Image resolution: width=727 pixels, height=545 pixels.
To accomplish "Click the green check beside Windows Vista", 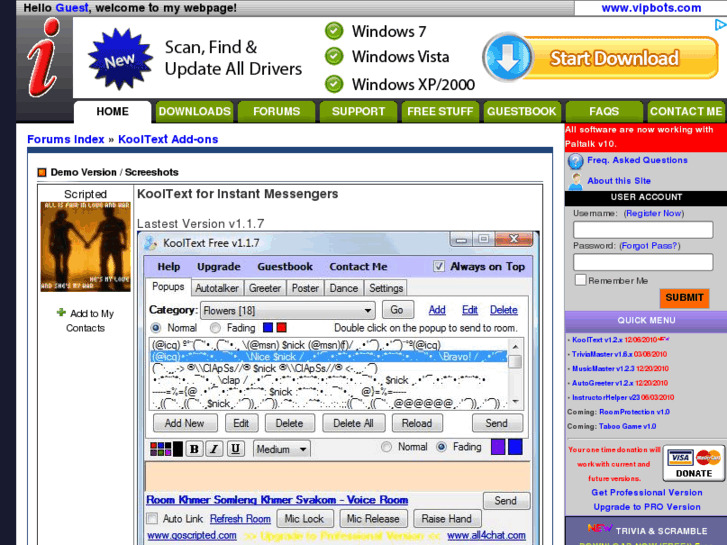I will tap(334, 57).
